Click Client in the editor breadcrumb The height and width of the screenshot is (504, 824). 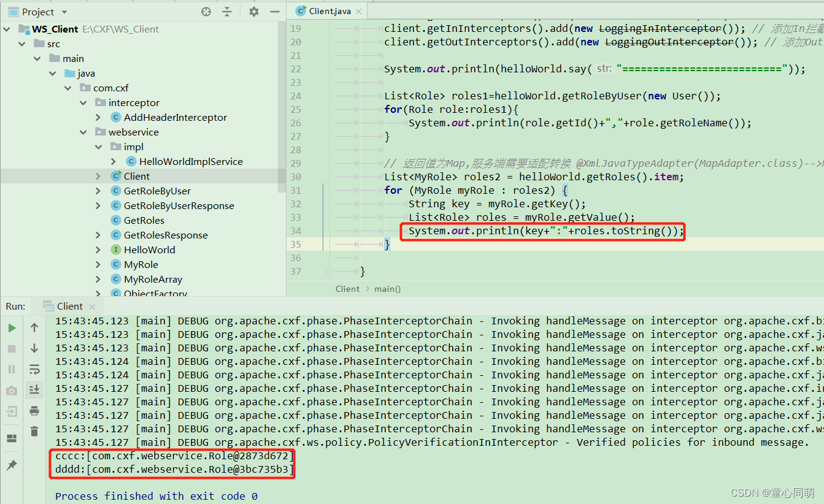click(x=348, y=289)
